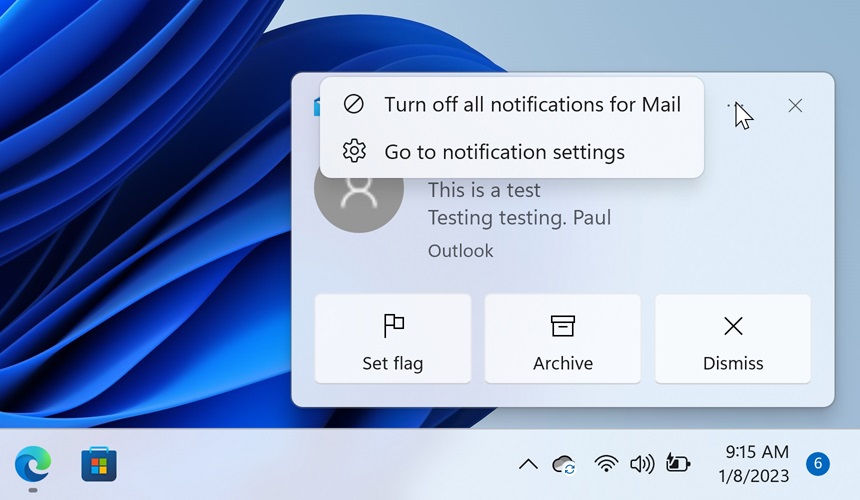The height and width of the screenshot is (500, 860).
Task: Turn off all notifications for Mail
Action: pyautogui.click(x=512, y=105)
